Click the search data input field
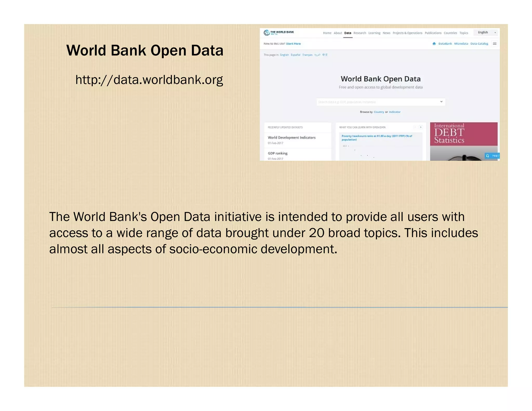Screen dimensions: 532x411 pyautogui.click(x=381, y=102)
